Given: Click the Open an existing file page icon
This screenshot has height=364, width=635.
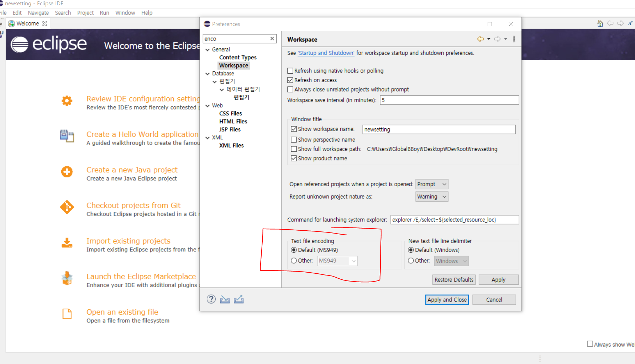Looking at the screenshot, I should point(67,314).
